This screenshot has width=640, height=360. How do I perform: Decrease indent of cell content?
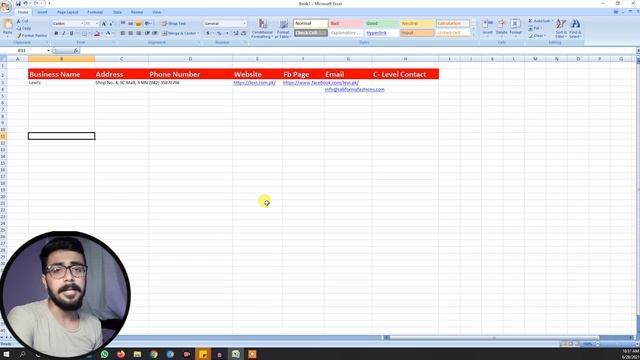147,33
